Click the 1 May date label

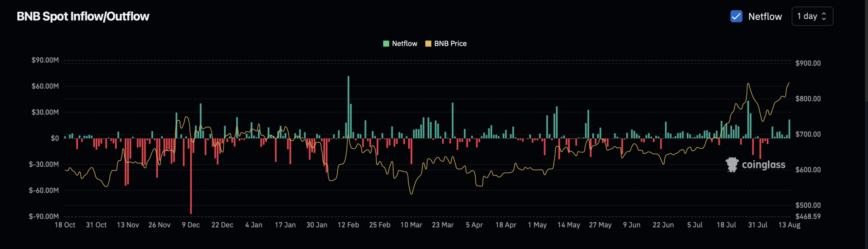(x=537, y=225)
